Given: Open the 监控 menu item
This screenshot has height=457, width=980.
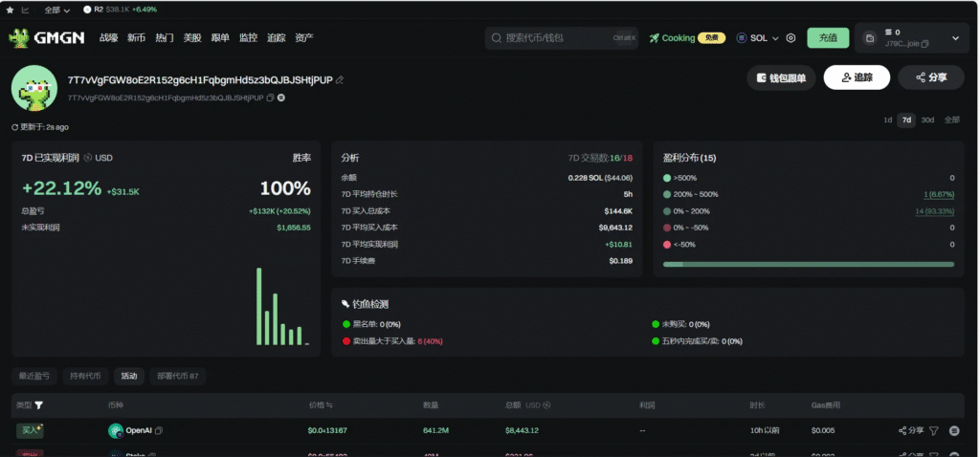Looking at the screenshot, I should (248, 38).
